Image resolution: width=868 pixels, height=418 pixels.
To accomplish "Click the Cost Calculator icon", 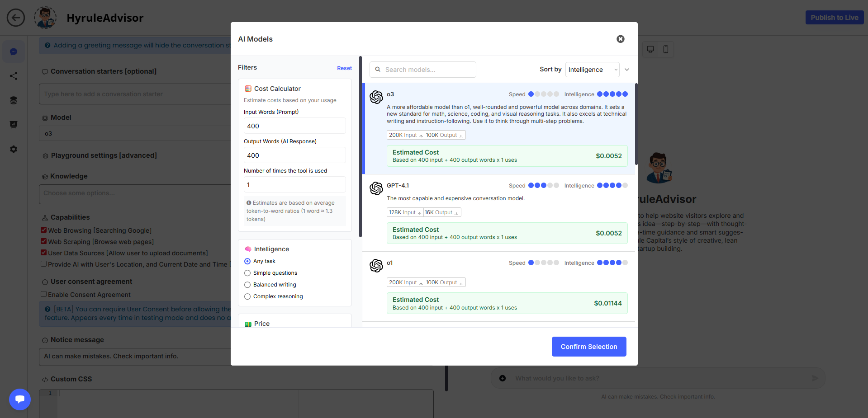I will [x=248, y=89].
